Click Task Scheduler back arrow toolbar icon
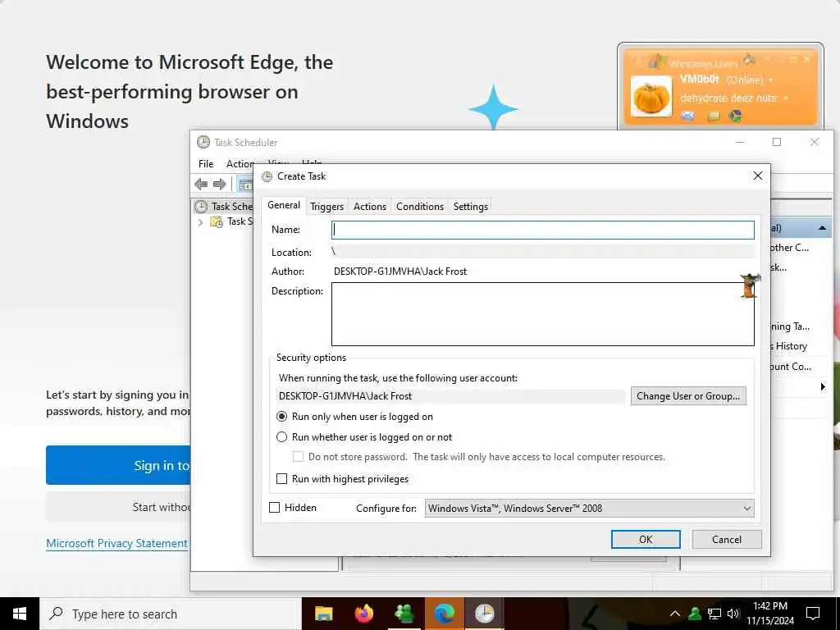The height and width of the screenshot is (630, 840). 202,185
